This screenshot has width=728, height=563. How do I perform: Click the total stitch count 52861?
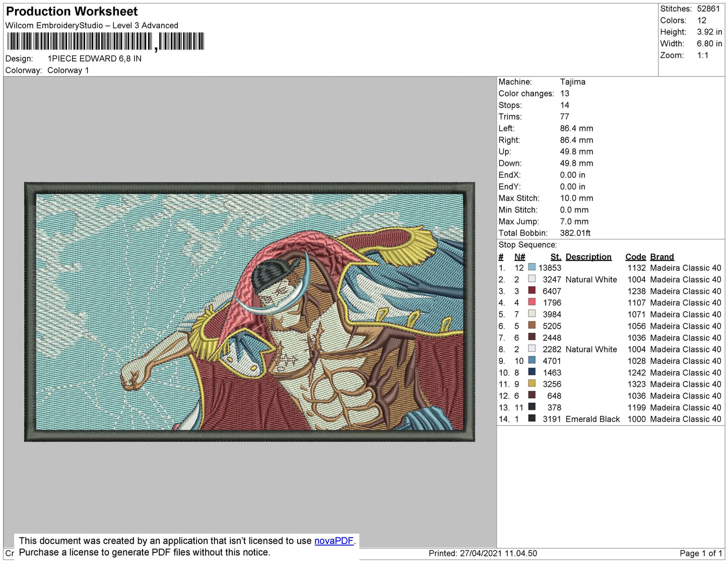coord(708,9)
